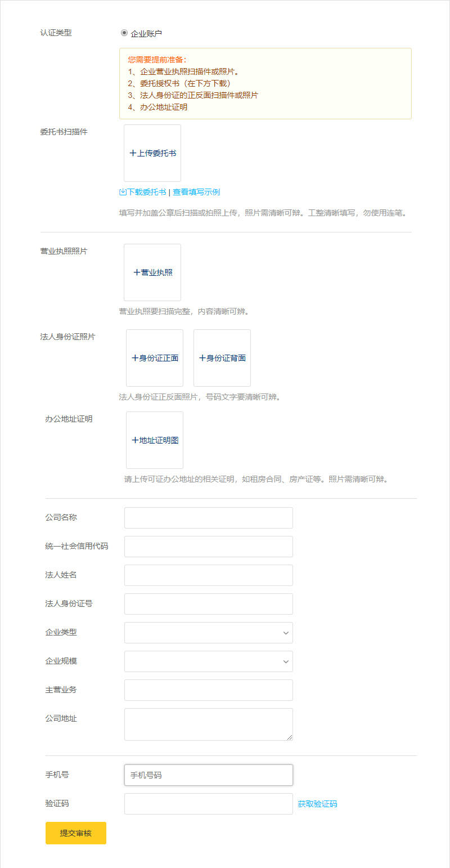Upload file via 上传委托书 box
Image resolution: width=450 pixels, height=868 pixels.
coord(152,153)
